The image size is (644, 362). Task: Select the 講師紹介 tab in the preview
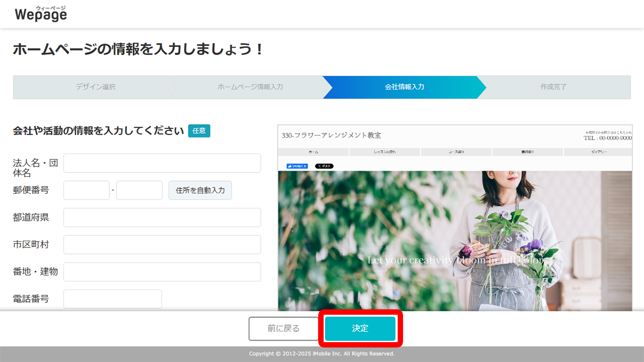(x=527, y=151)
